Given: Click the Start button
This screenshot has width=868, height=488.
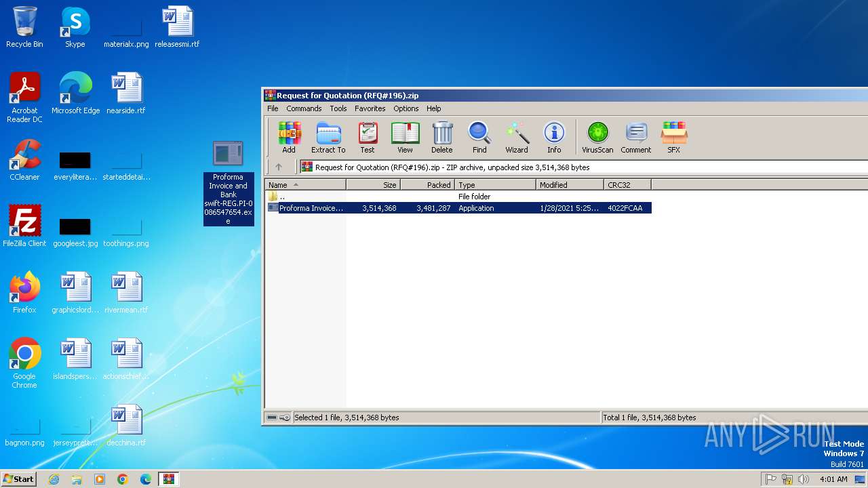Looking at the screenshot, I should [18, 479].
